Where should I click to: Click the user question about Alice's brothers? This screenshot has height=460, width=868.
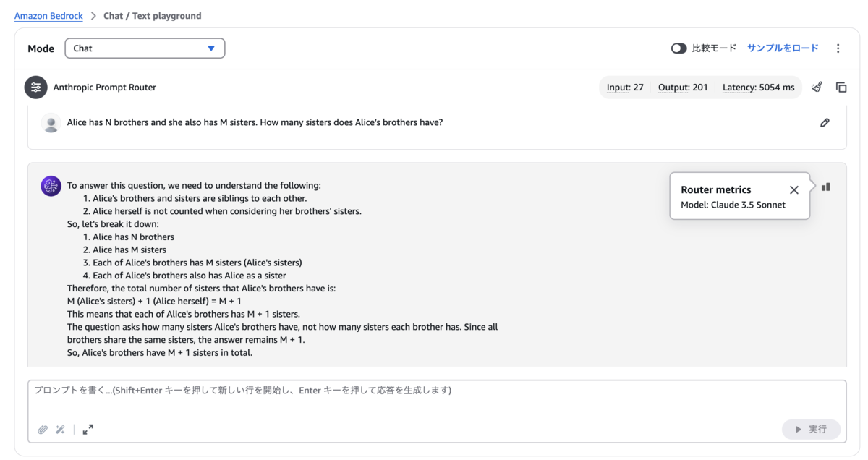point(255,123)
